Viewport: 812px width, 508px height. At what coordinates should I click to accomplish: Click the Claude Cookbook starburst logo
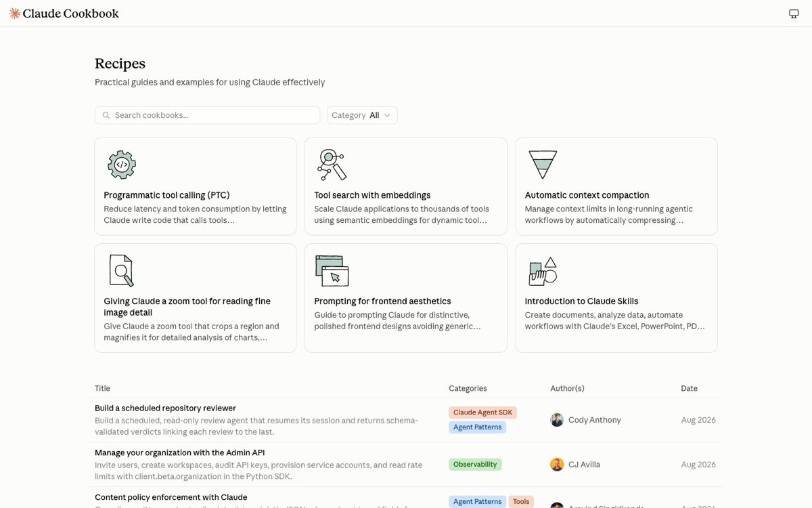point(14,14)
